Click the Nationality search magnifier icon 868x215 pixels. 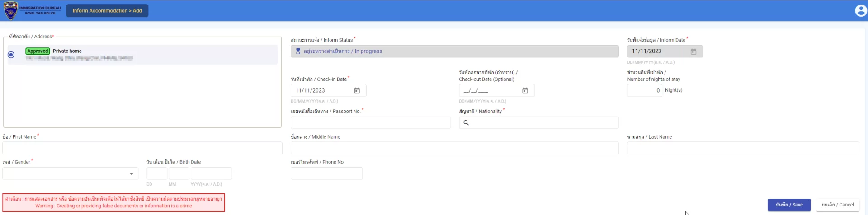(466, 123)
